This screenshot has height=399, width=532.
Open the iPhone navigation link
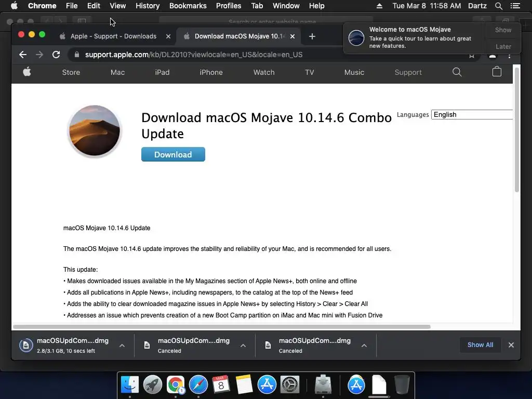(211, 72)
